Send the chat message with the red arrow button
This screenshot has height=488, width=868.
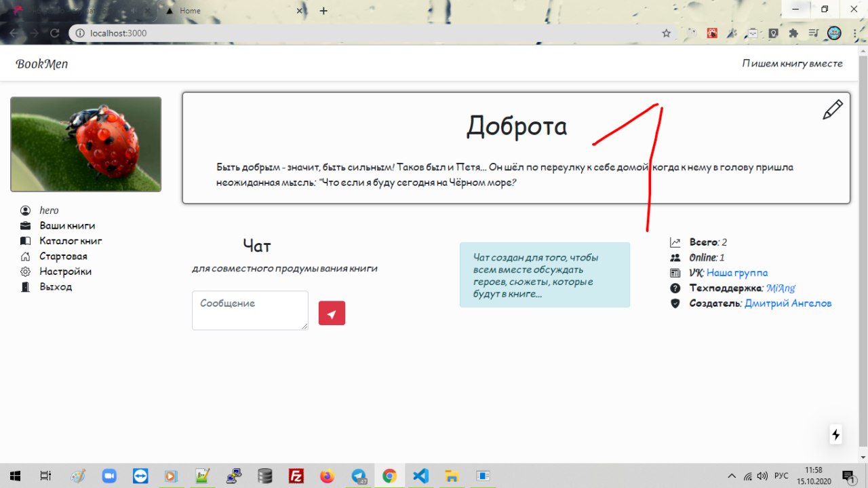click(332, 313)
